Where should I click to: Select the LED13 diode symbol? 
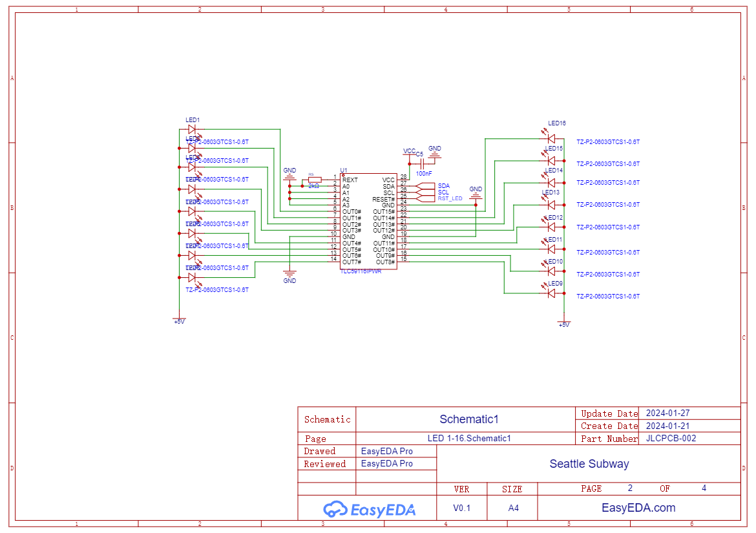pos(551,205)
